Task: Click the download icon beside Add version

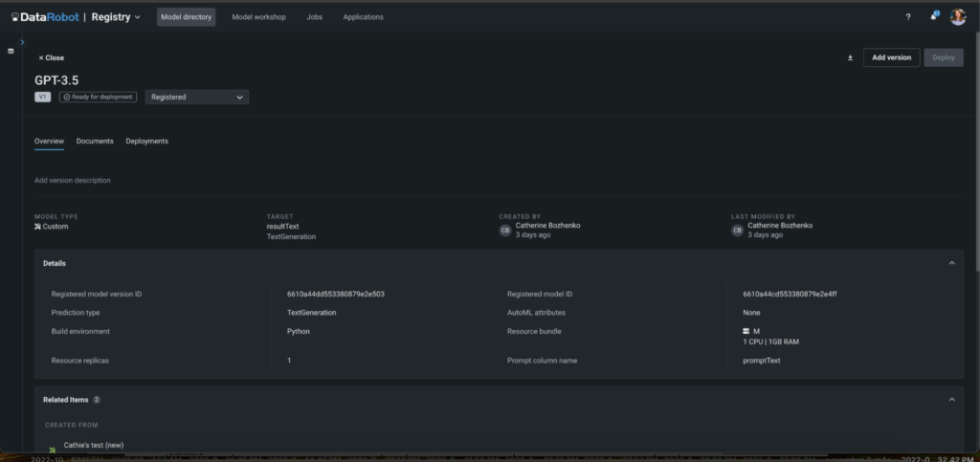Action: point(850,57)
